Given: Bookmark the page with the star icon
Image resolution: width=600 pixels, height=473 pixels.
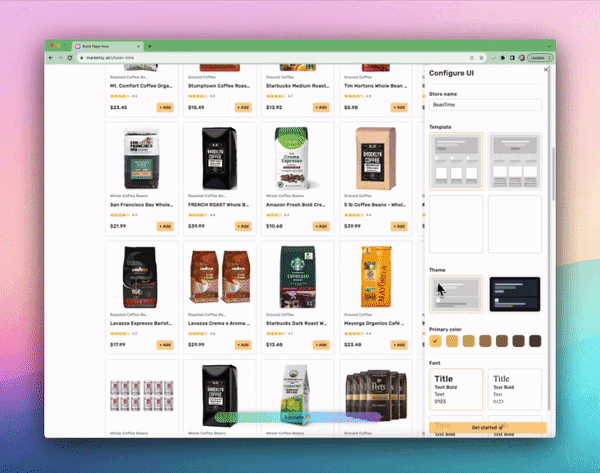Looking at the screenshot, I should (481, 58).
